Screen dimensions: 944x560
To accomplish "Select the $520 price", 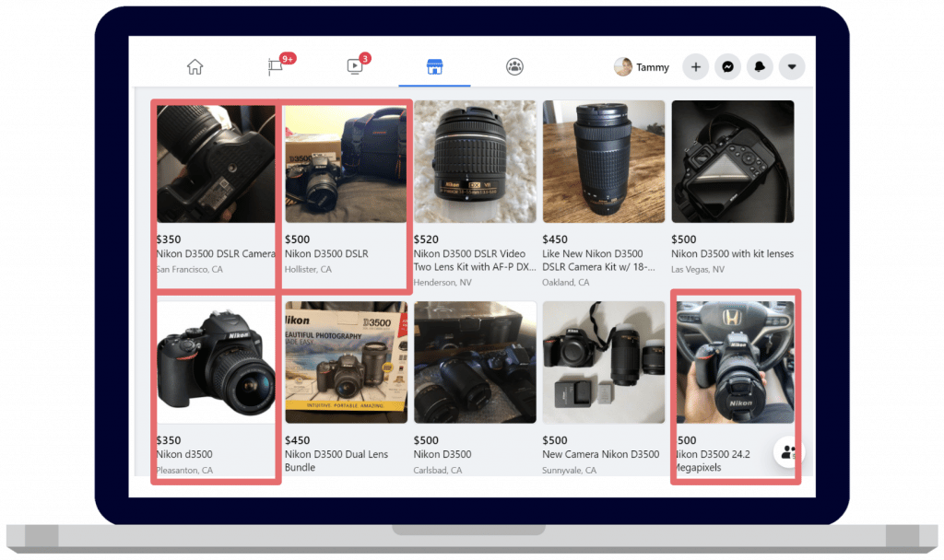I will point(426,239).
